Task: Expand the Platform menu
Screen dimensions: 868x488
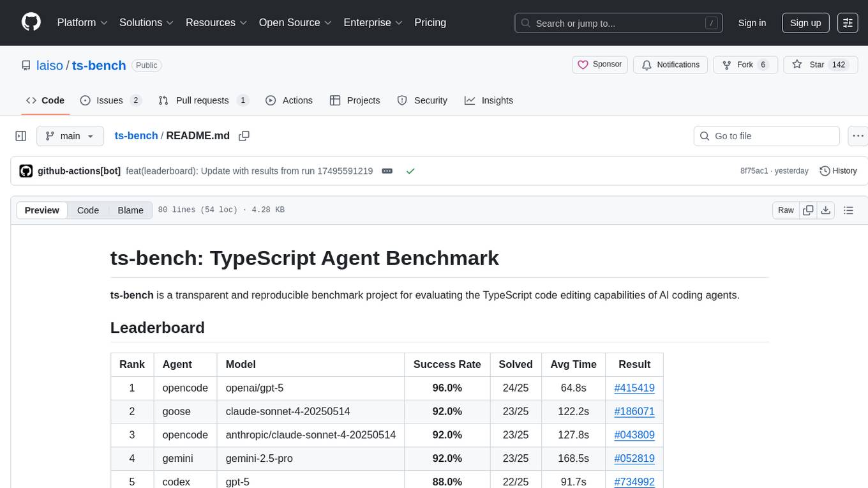Action: (82, 22)
